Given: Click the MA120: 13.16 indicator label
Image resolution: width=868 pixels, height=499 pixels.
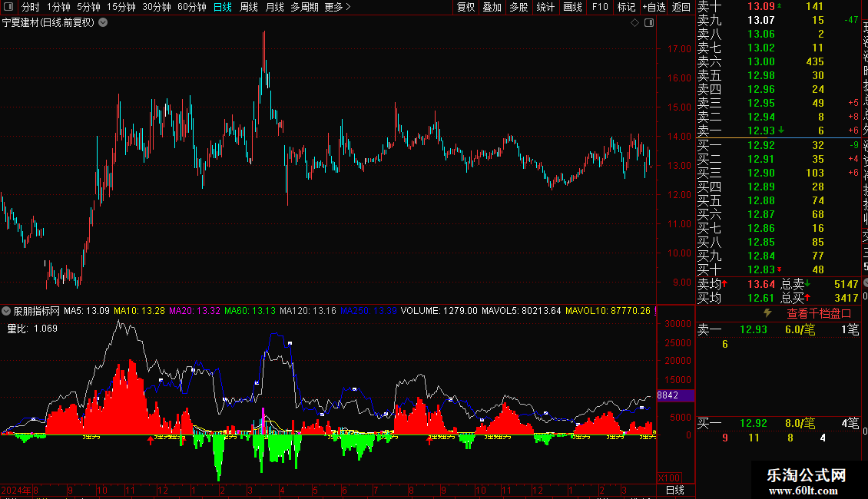Looking at the screenshot, I should click(x=308, y=311).
